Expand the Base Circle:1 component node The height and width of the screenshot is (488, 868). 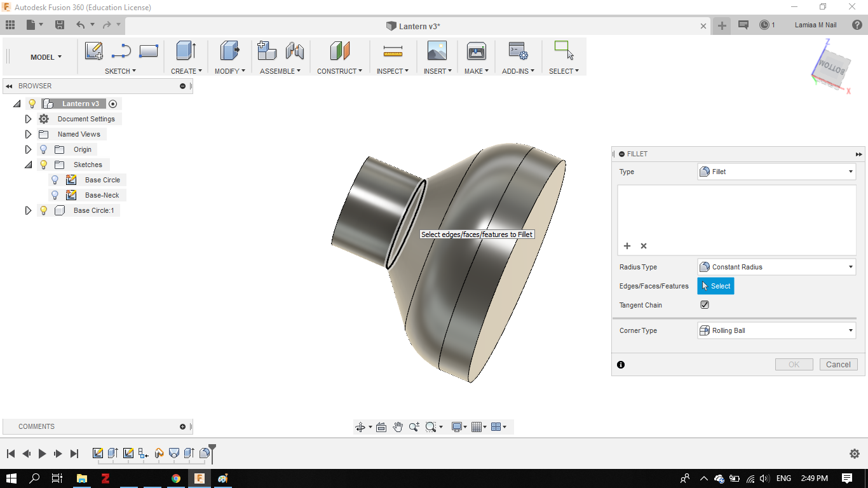coord(28,210)
